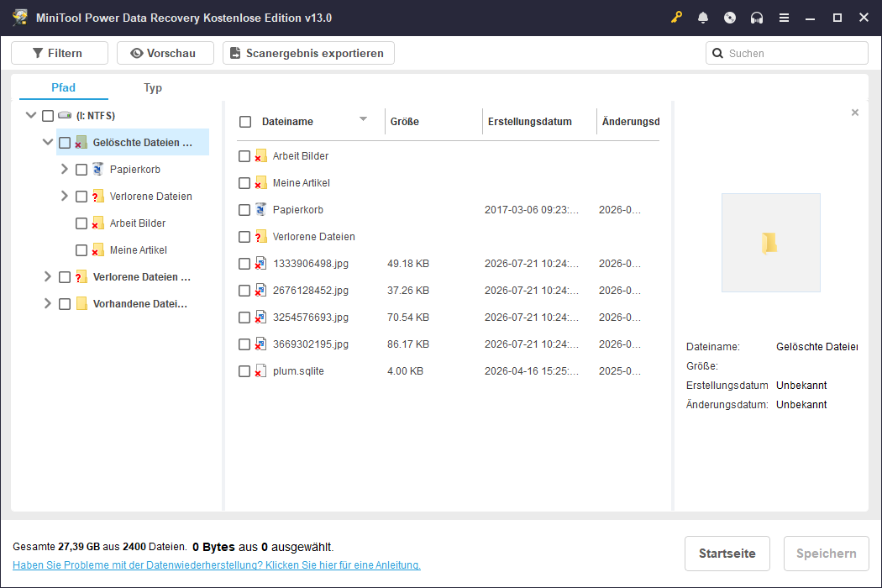The height and width of the screenshot is (588, 882).
Task: Click the image icon of 3254576693.jpg
Action: (260, 318)
